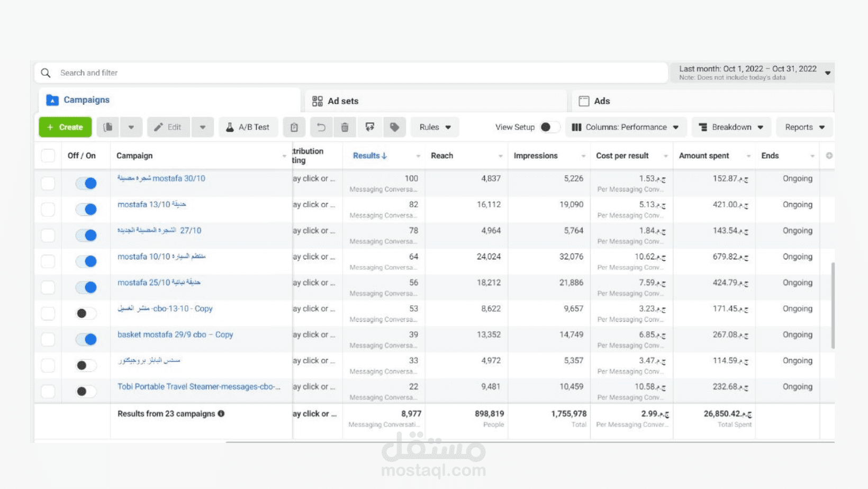The height and width of the screenshot is (489, 868).
Task: Toggle on cbo-13-10 - Copy campaign
Action: tap(86, 313)
